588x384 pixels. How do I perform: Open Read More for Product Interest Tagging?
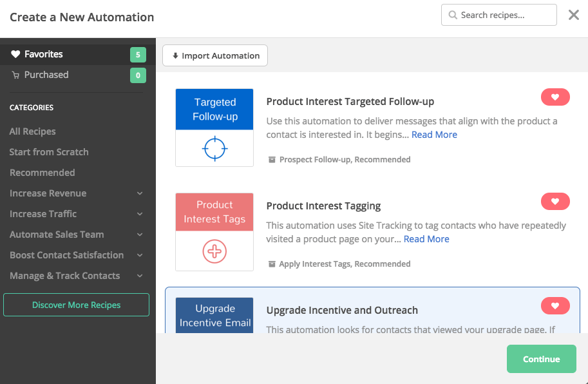point(426,239)
